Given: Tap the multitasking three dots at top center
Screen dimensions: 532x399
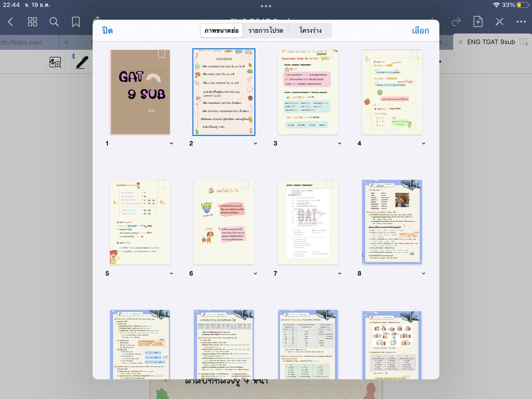Looking at the screenshot, I should click(266, 6).
